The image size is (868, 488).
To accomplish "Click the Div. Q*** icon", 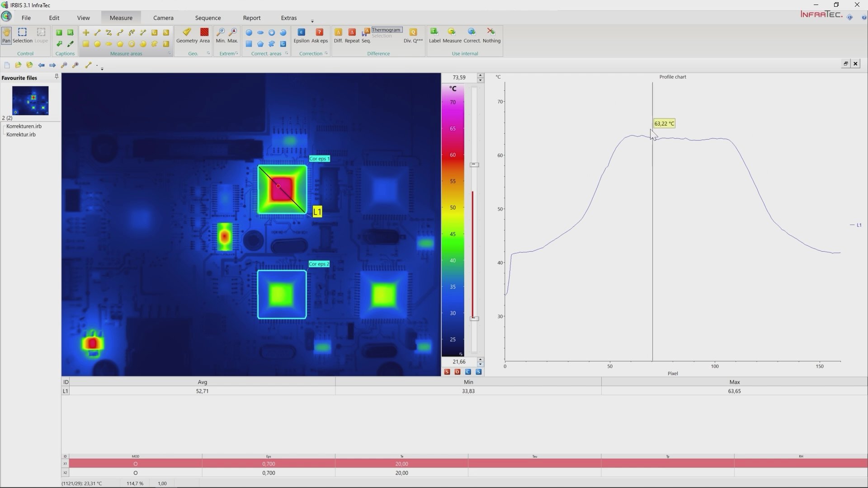I will click(x=413, y=35).
